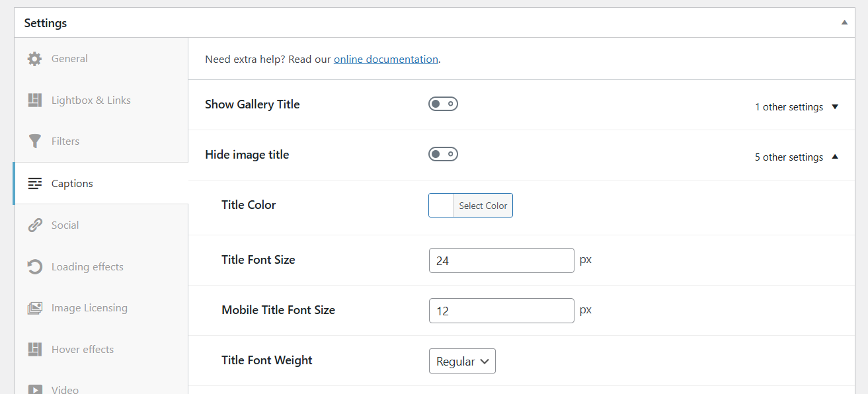Collapse the 5 other settings section
Viewport: 868px width, 394px height.
(797, 157)
